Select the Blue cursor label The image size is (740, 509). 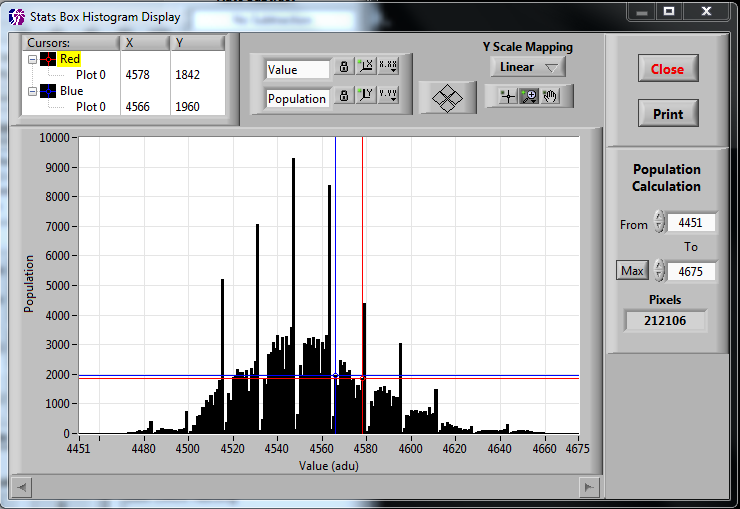click(72, 91)
